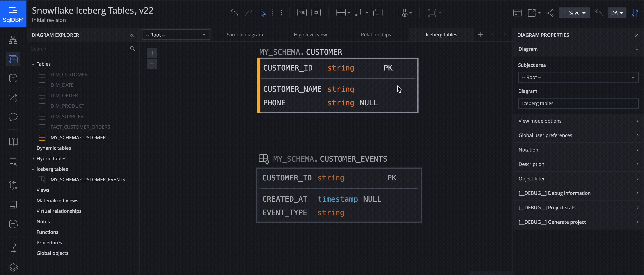Select the Iceberg tables tab
The width and height of the screenshot is (644, 275).
pos(441,35)
